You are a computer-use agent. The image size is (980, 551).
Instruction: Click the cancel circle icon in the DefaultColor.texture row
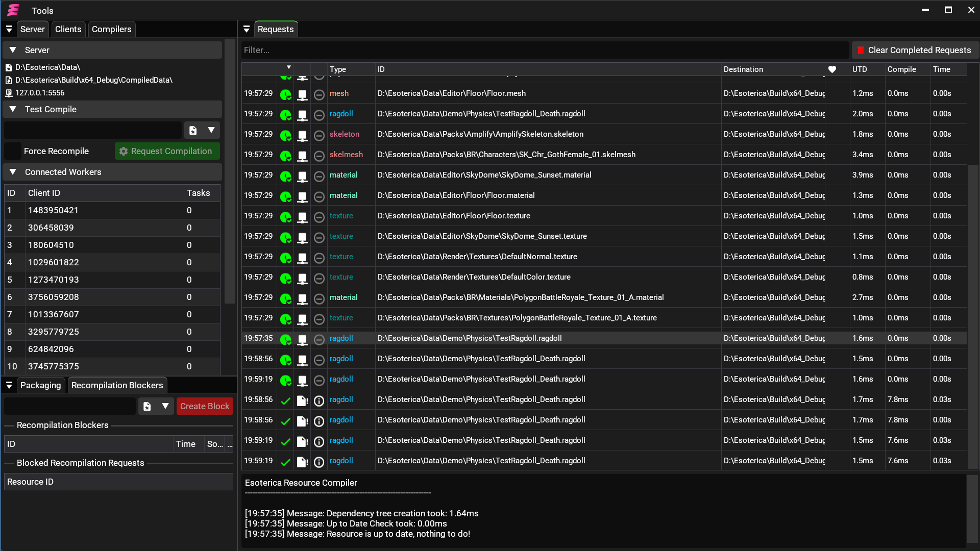[319, 278]
